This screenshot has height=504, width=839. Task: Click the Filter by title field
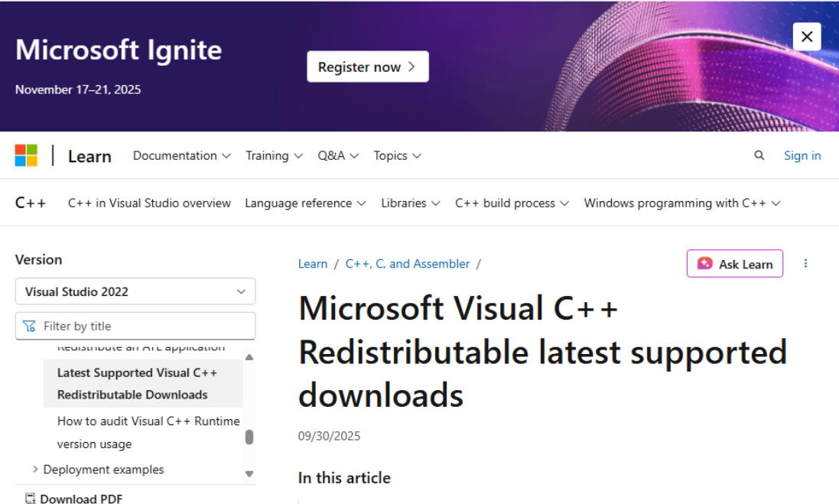click(x=135, y=326)
